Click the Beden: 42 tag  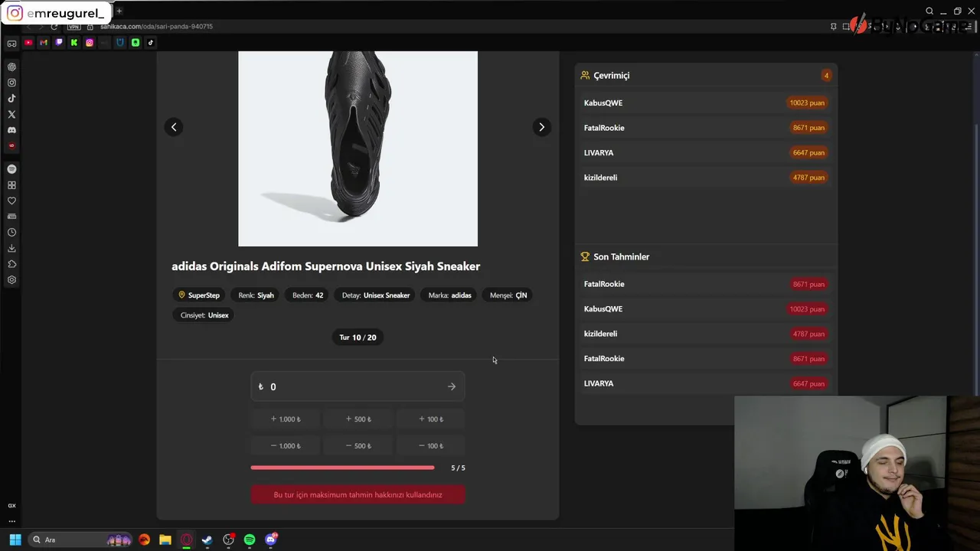point(308,295)
